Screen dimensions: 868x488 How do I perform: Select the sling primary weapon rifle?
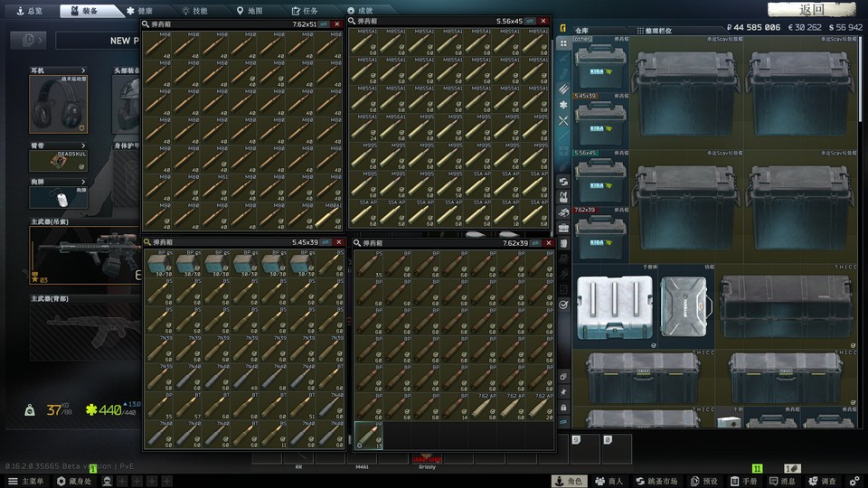tap(86, 255)
